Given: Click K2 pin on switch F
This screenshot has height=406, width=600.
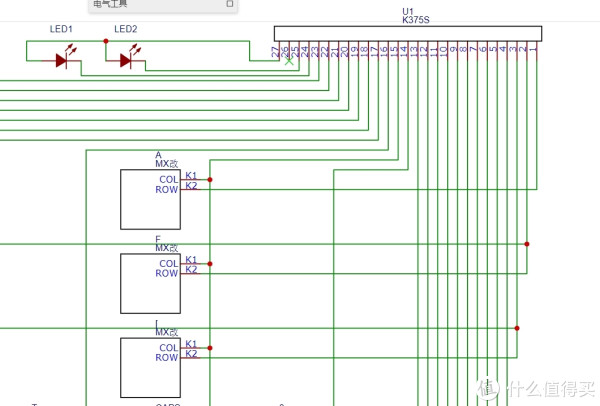Looking at the screenshot, I should point(191,270).
